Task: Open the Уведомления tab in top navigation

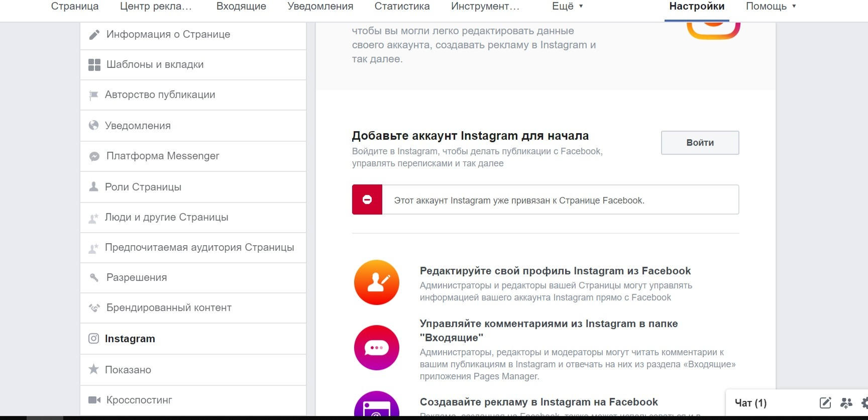Action: 320,7
